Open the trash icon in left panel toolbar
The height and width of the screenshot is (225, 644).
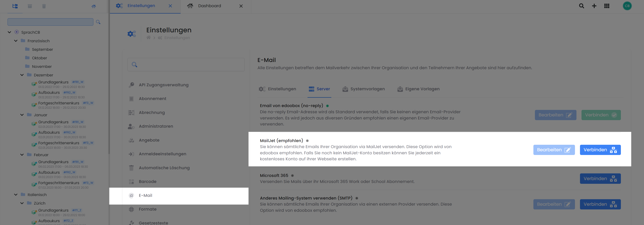click(x=44, y=6)
